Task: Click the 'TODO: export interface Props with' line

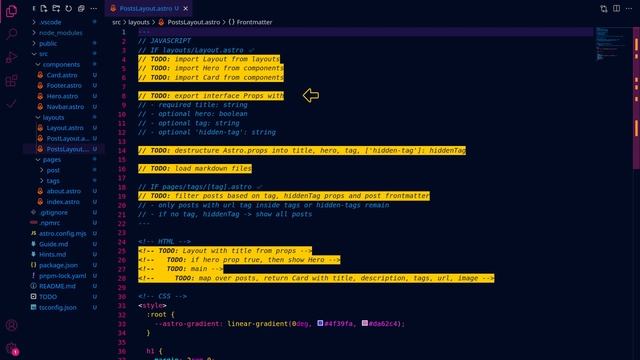Action: (211, 96)
